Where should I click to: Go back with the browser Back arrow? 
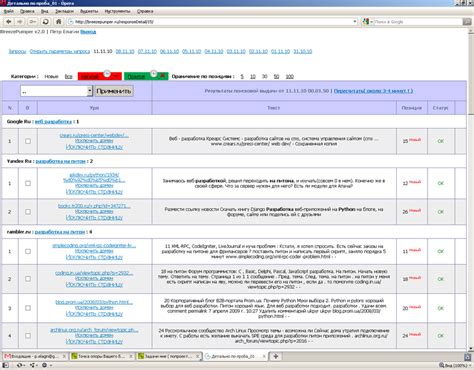pyautogui.click(x=9, y=22)
